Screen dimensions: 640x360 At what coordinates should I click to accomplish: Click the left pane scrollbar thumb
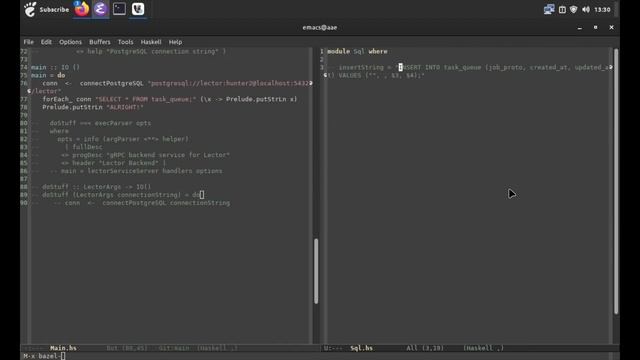pyautogui.click(x=316, y=271)
